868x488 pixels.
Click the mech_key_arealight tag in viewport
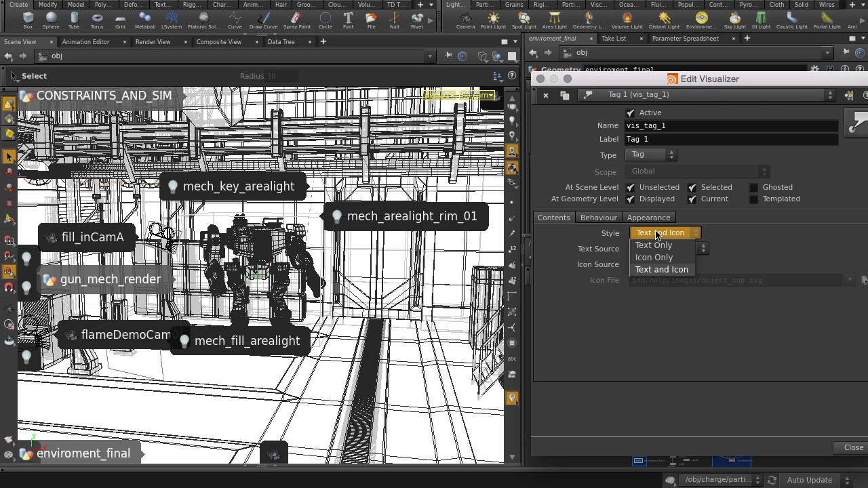(x=238, y=186)
